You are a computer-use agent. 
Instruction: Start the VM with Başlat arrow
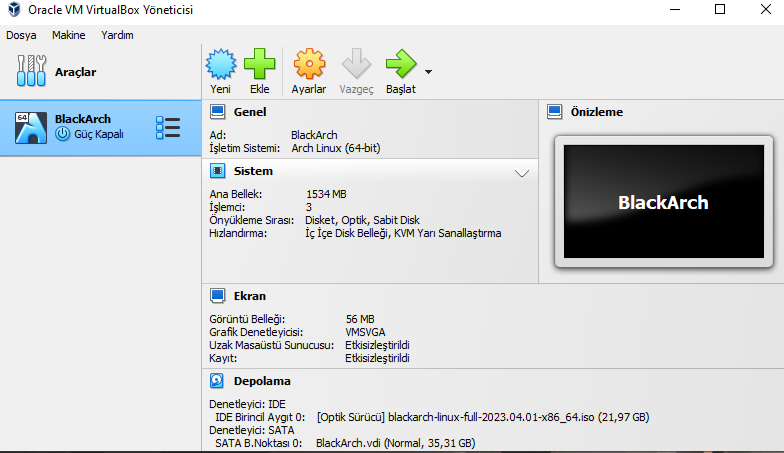tap(401, 64)
